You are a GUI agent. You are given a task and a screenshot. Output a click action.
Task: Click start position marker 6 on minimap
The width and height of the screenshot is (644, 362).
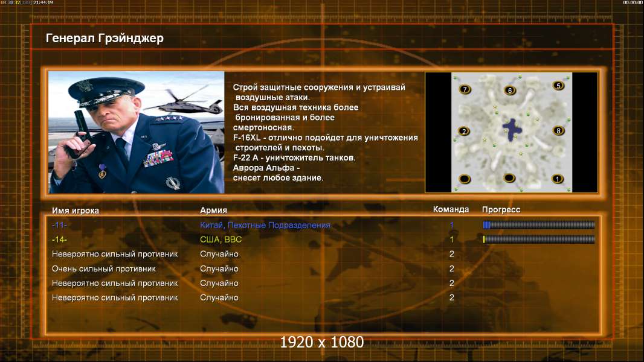pos(510,90)
